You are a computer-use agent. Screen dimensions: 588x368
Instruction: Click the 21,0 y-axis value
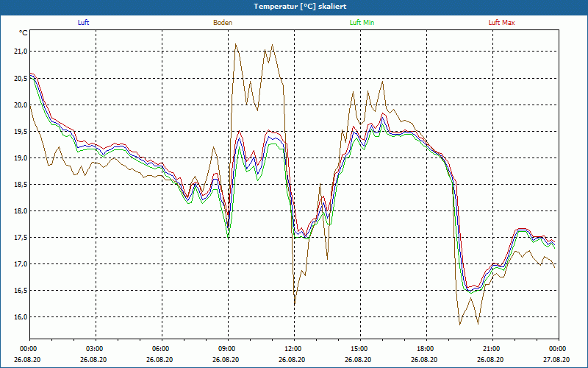tap(21, 52)
